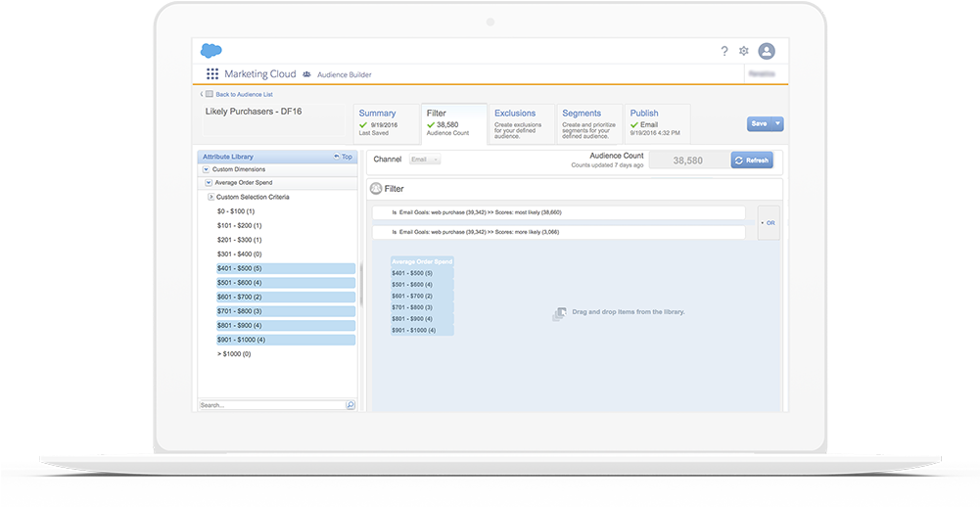Click the audience name Likely Purchasers - DF16

[x=254, y=112]
